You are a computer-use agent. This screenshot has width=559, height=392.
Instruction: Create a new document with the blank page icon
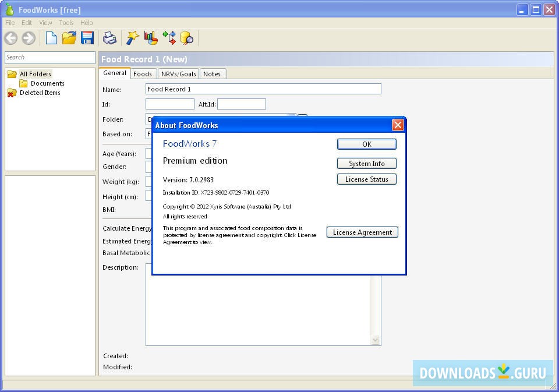point(51,38)
